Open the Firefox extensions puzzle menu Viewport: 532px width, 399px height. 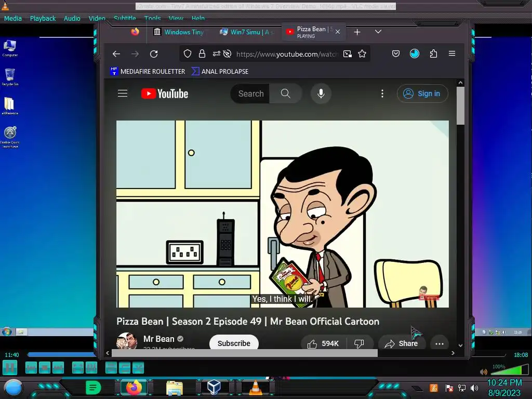coord(433,54)
